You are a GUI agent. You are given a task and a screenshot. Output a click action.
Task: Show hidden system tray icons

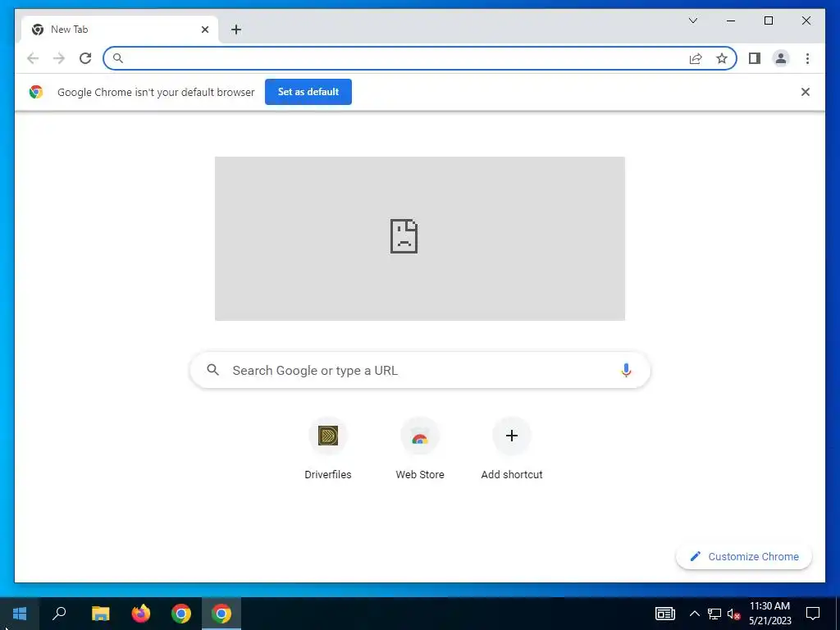click(x=694, y=614)
